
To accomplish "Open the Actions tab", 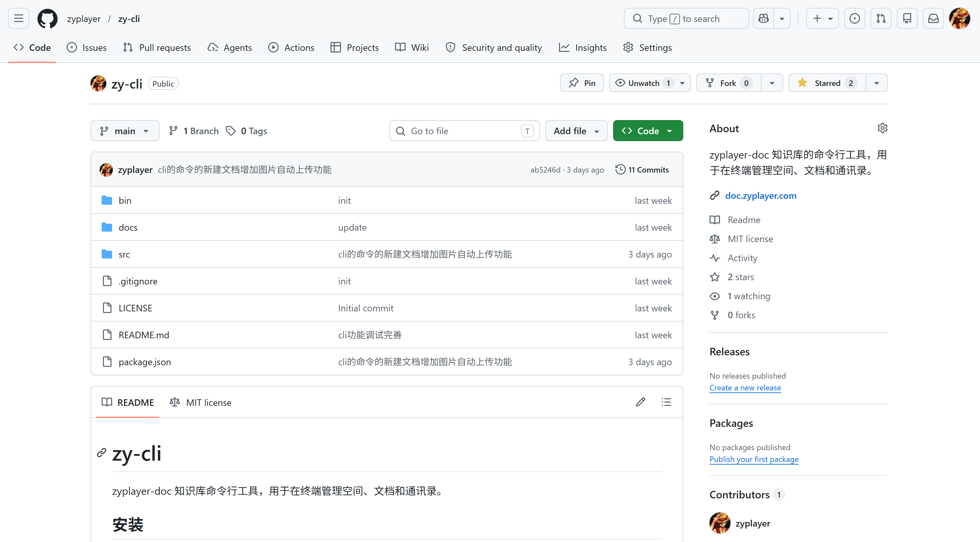I will pyautogui.click(x=291, y=48).
